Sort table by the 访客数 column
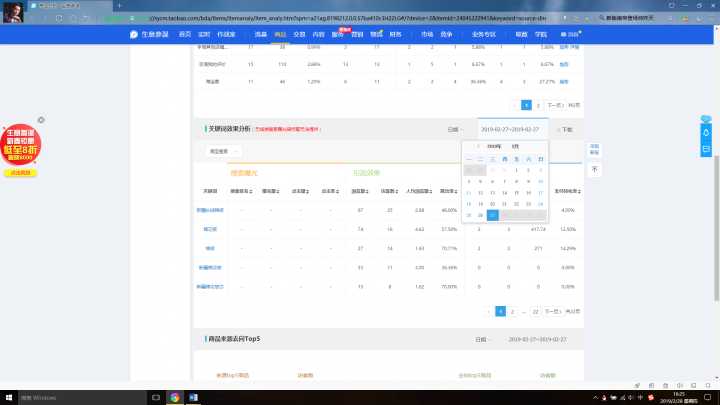 click(x=389, y=191)
